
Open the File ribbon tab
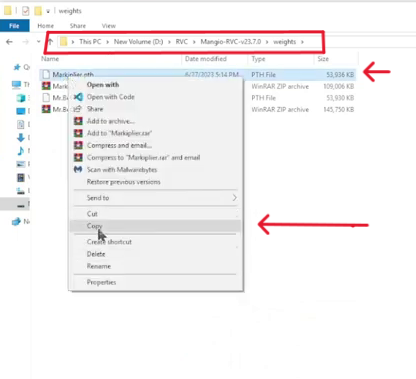[x=14, y=26]
